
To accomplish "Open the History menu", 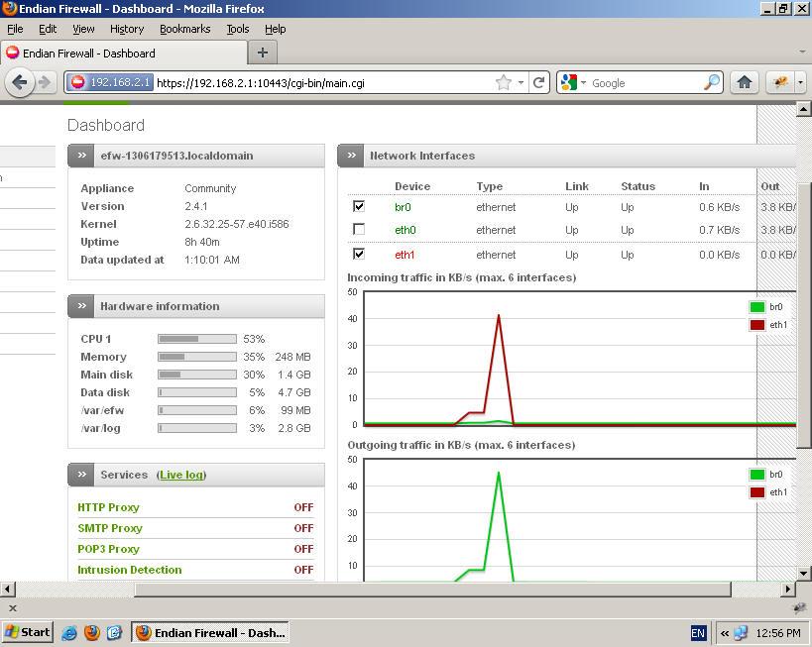I will coord(127,29).
